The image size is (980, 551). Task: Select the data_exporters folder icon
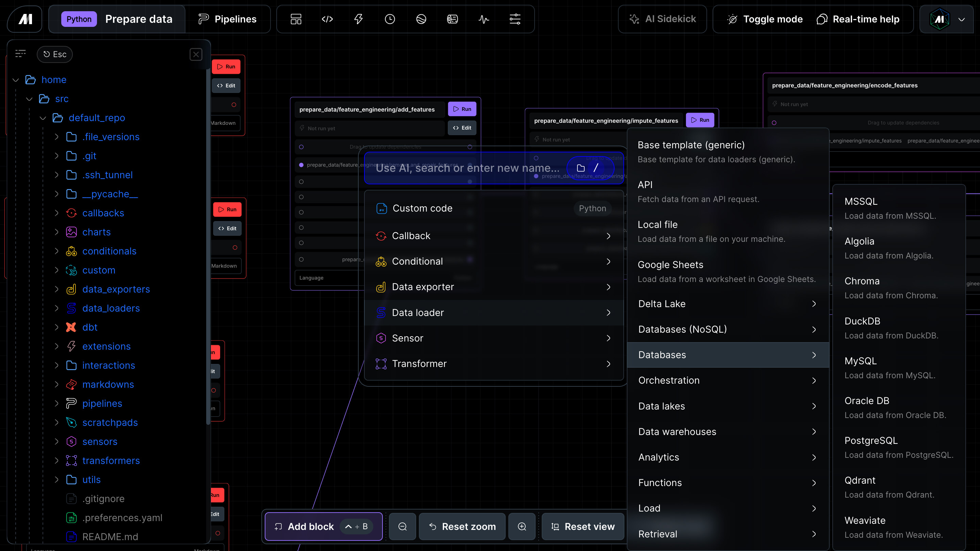(71, 289)
